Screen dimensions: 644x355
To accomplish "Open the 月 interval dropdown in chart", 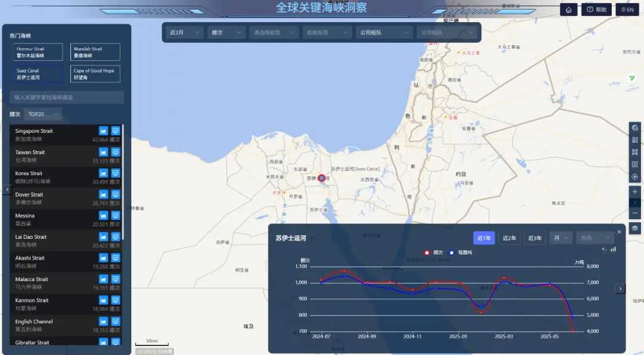I will pyautogui.click(x=561, y=238).
